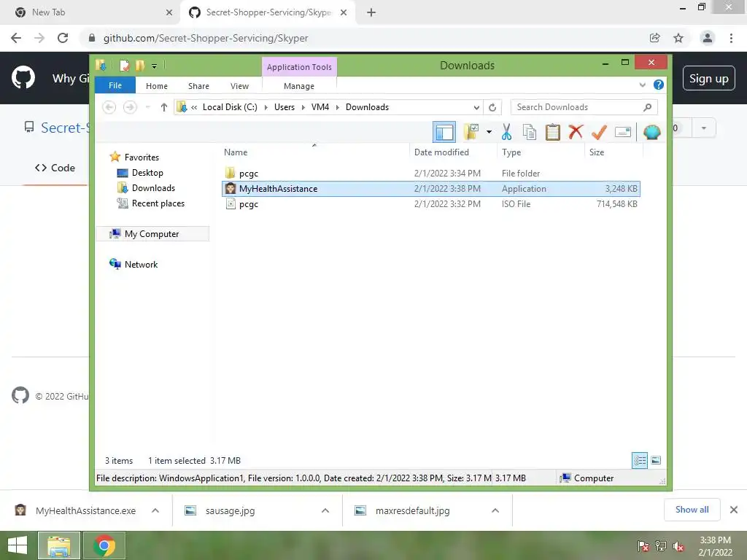747x560 pixels.
Task: Open recent locations dropdown arrow
Action: tap(147, 107)
